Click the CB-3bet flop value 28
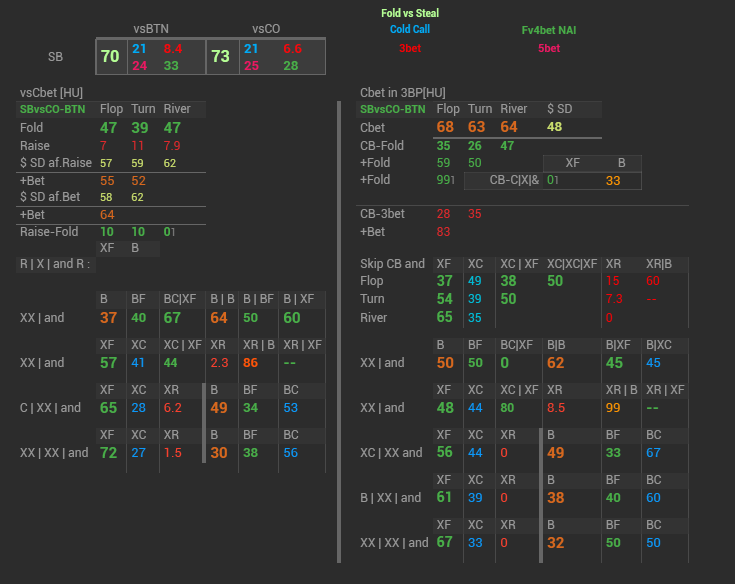Viewport: 735px width, 584px height. [x=443, y=214]
